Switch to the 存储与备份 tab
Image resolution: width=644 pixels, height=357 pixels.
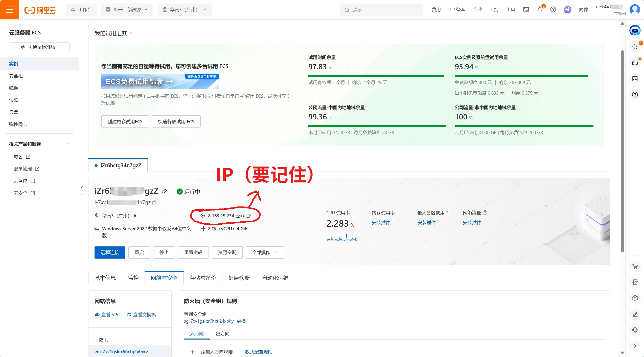coord(203,278)
